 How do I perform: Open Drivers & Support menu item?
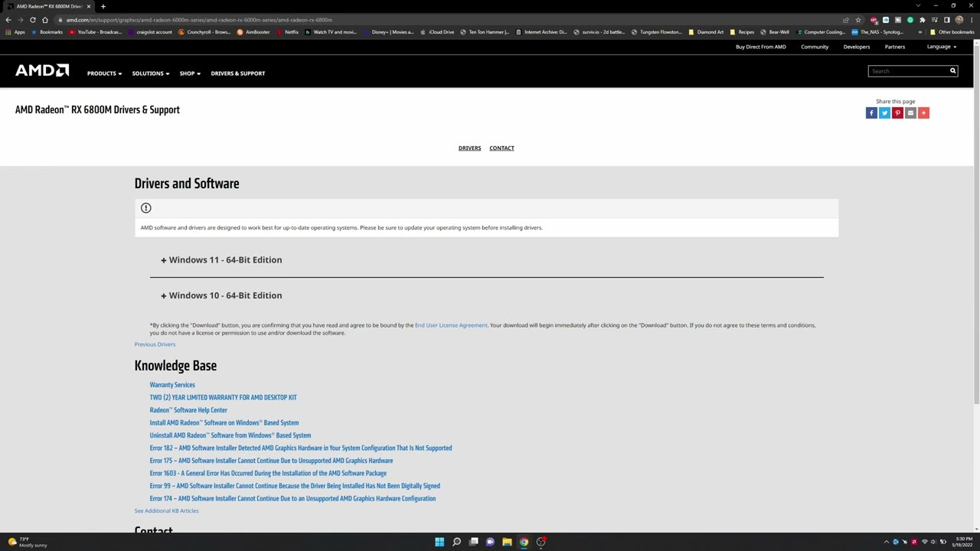238,73
